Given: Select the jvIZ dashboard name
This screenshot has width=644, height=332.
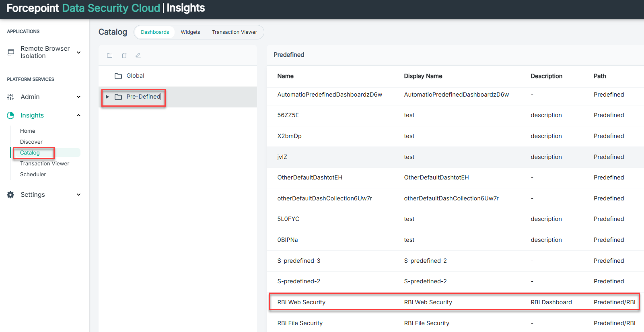Looking at the screenshot, I should 282,157.
